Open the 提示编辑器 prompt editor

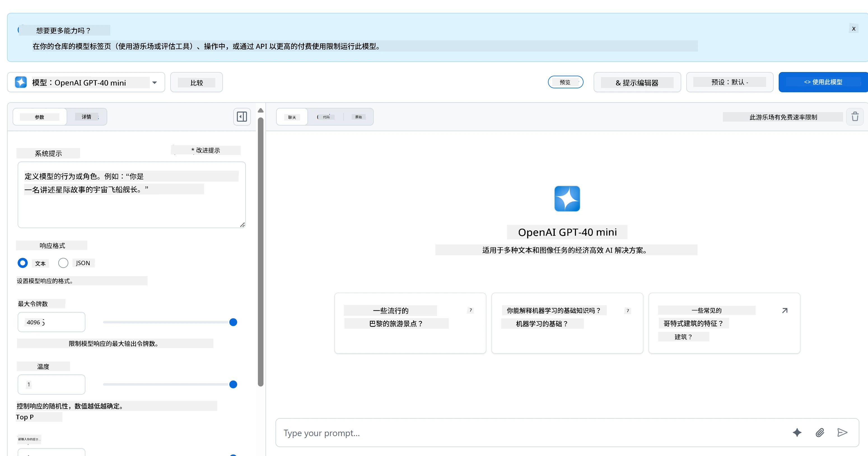click(637, 82)
